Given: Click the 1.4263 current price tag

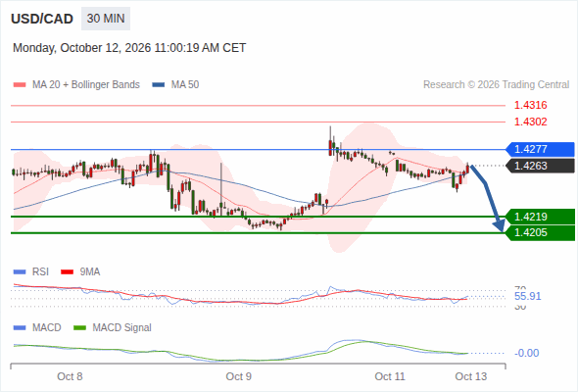Looking at the screenshot, I should click(x=540, y=166).
